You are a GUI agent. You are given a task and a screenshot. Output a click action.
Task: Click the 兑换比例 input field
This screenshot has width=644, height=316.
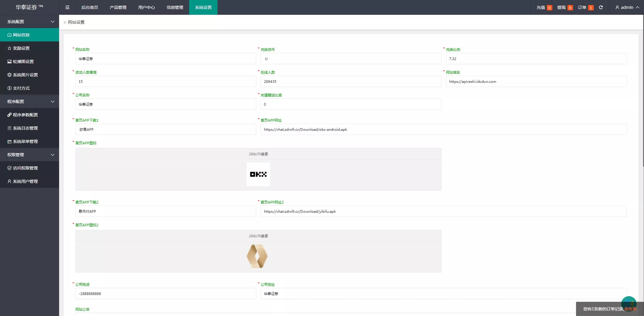536,59
